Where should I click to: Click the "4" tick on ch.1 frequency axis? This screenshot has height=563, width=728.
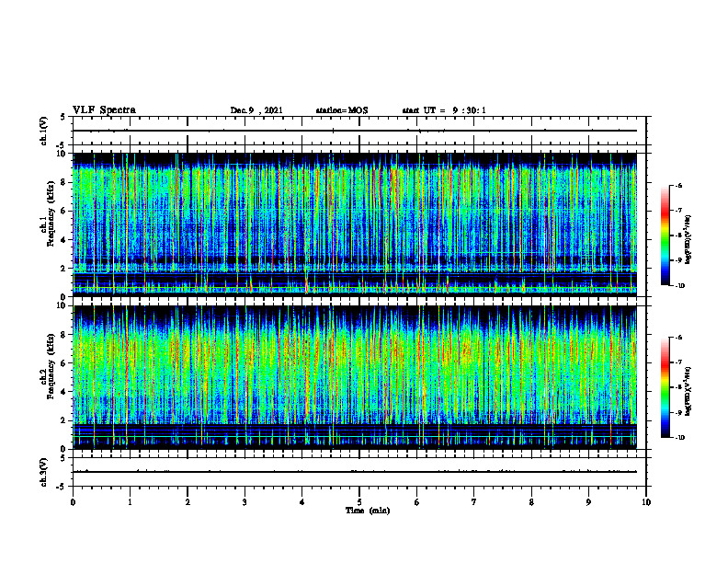click(x=63, y=240)
